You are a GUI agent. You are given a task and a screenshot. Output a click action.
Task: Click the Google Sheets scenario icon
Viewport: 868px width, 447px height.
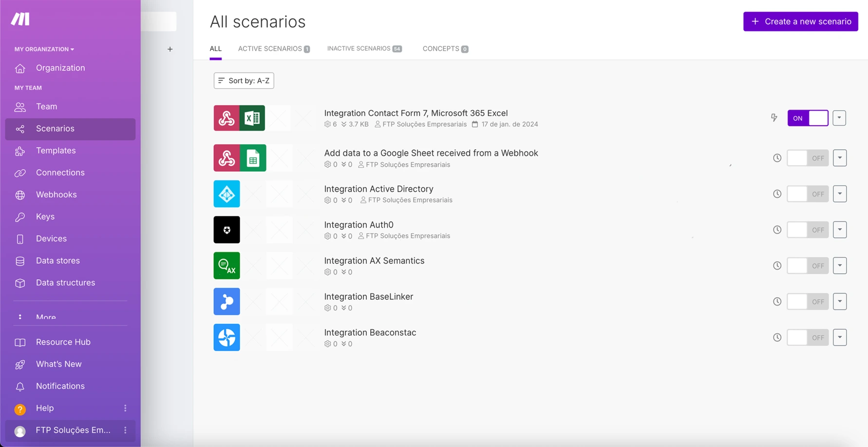coord(253,158)
